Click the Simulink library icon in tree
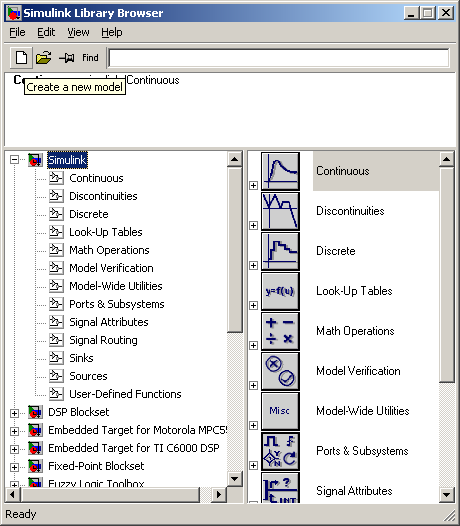 (35, 160)
